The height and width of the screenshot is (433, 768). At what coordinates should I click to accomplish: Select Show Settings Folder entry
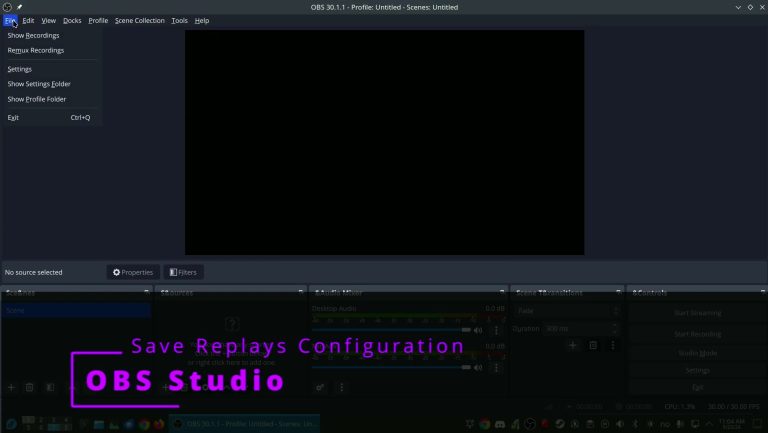coord(51,84)
